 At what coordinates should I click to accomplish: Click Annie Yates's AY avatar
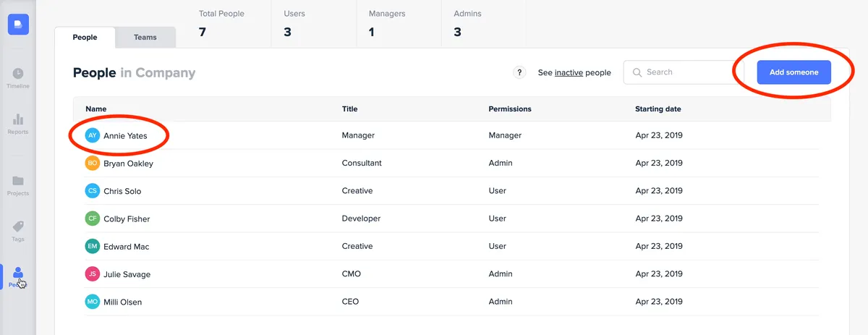[x=92, y=135]
